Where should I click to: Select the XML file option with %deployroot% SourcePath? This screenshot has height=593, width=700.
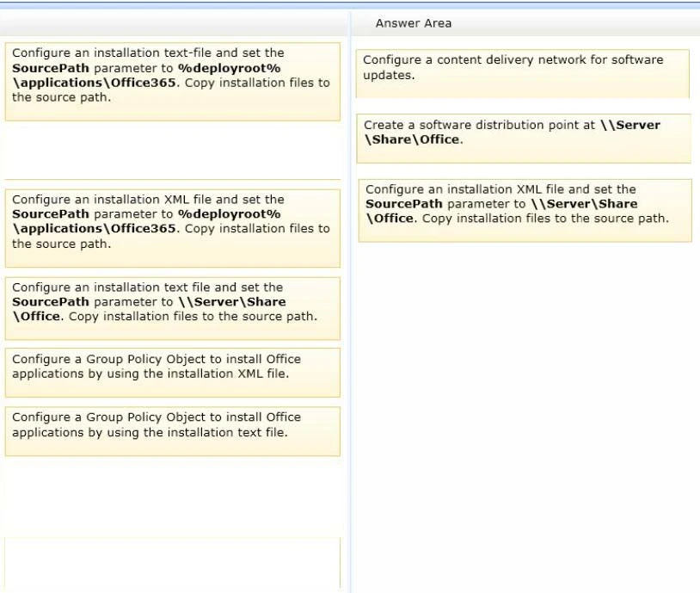coord(168,223)
